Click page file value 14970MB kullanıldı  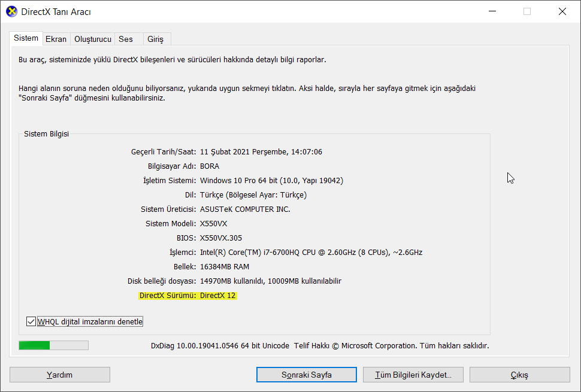(271, 281)
